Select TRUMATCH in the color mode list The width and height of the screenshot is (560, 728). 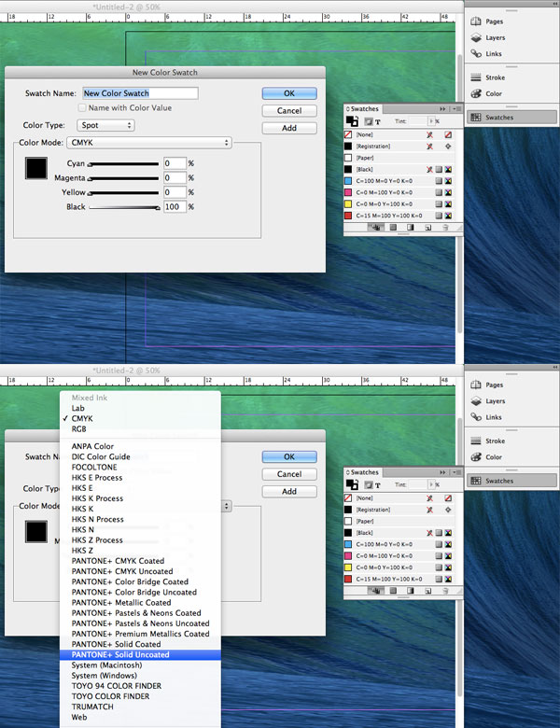pyautogui.click(x=94, y=707)
